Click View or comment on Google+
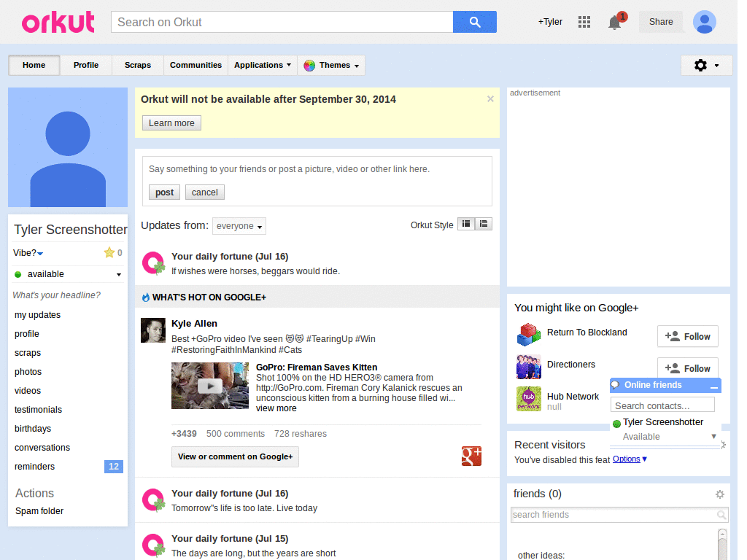 pyautogui.click(x=236, y=456)
